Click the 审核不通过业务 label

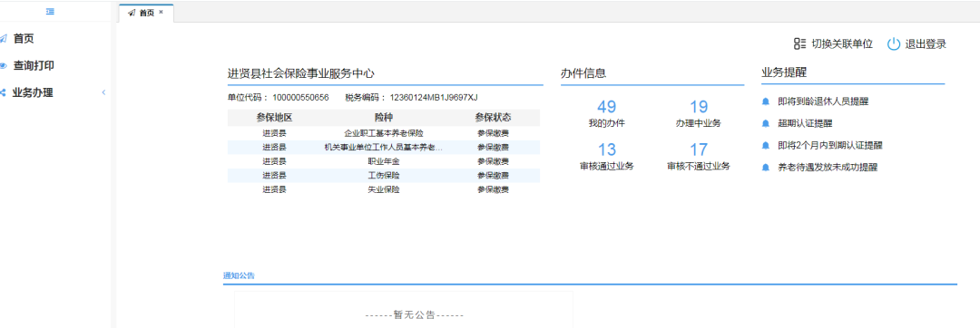[698, 167]
